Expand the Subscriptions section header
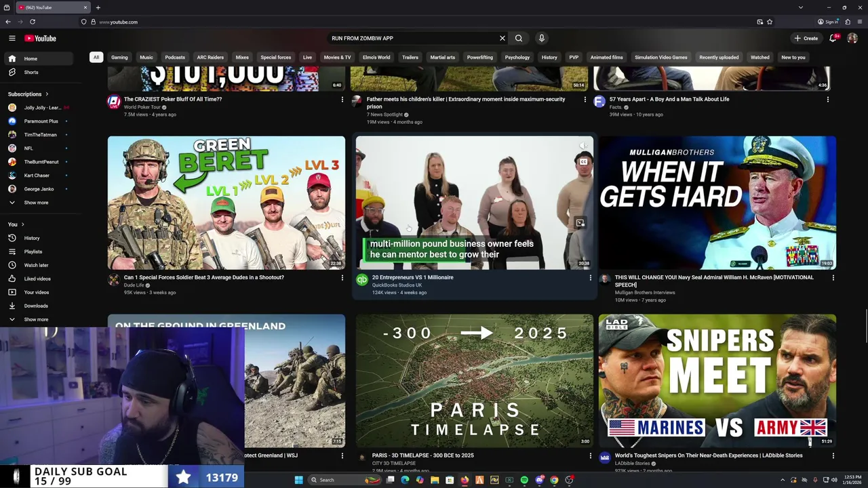Screen dimensions: 868x488 [x=28, y=94]
